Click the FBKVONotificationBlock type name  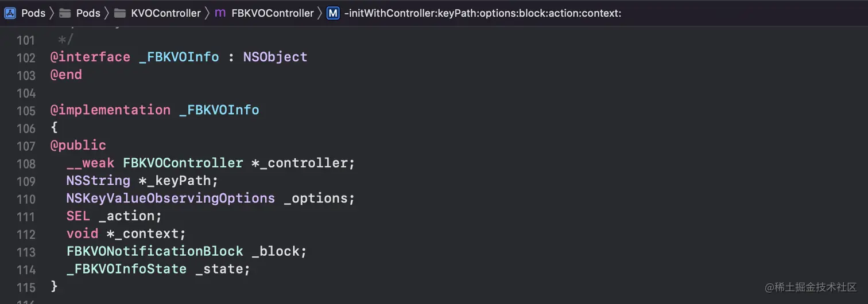pyautogui.click(x=155, y=251)
